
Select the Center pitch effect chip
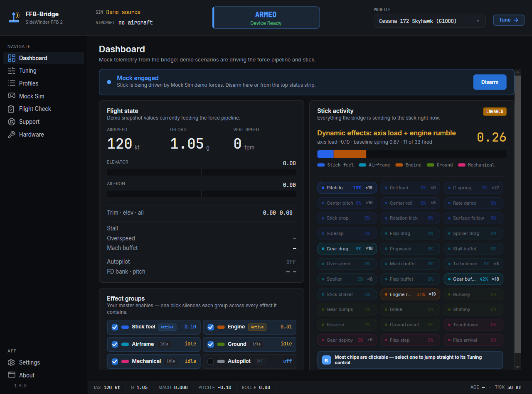pyautogui.click(x=347, y=203)
